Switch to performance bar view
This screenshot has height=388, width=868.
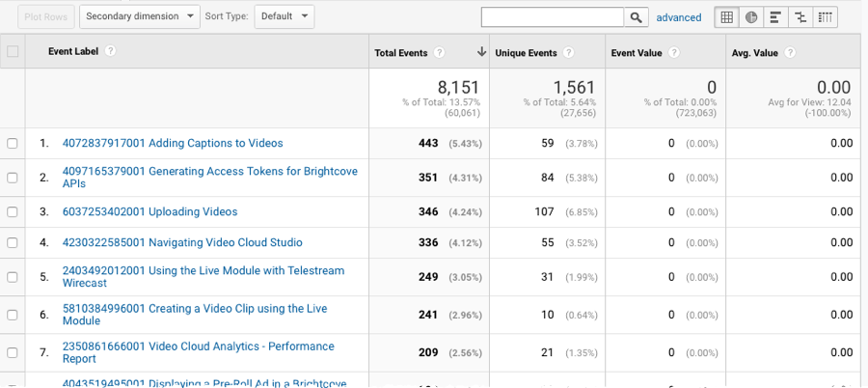click(x=775, y=17)
